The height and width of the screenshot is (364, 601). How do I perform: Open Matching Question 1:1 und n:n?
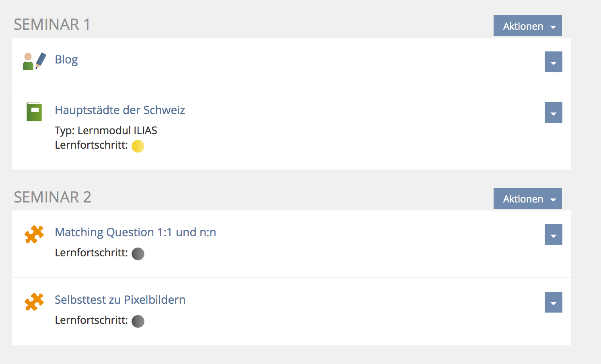(135, 232)
